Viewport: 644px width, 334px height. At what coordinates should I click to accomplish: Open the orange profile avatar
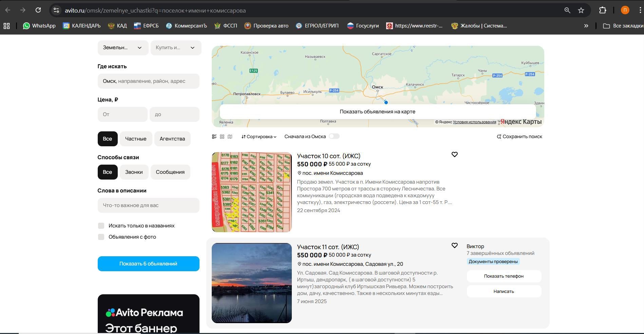tap(625, 10)
